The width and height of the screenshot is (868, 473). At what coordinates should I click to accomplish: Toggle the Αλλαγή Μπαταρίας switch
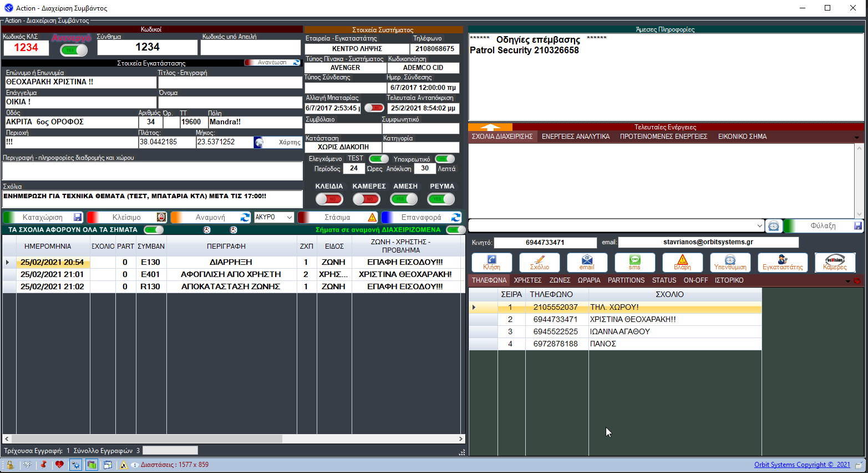374,108
